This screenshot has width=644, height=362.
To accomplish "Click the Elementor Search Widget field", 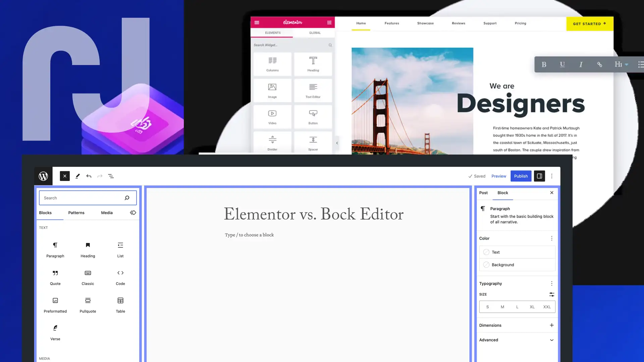I will [x=292, y=45].
